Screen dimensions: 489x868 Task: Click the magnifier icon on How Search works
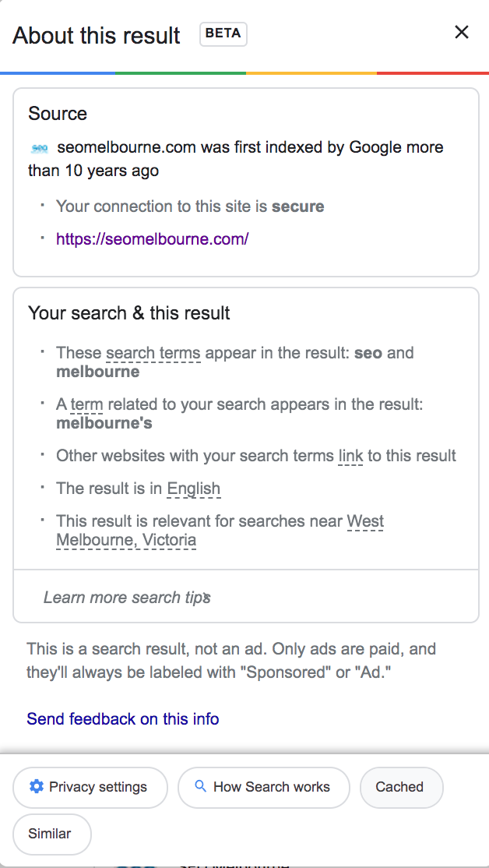click(x=200, y=787)
